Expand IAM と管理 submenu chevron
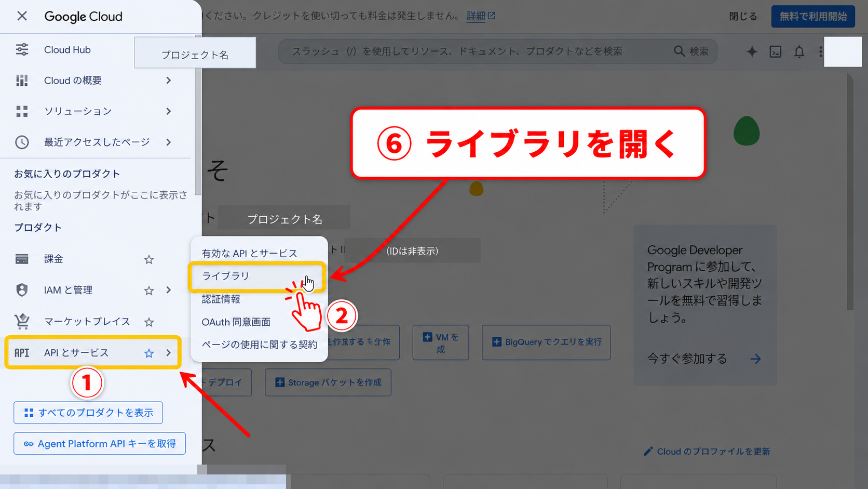This screenshot has height=489, width=868. (168, 290)
